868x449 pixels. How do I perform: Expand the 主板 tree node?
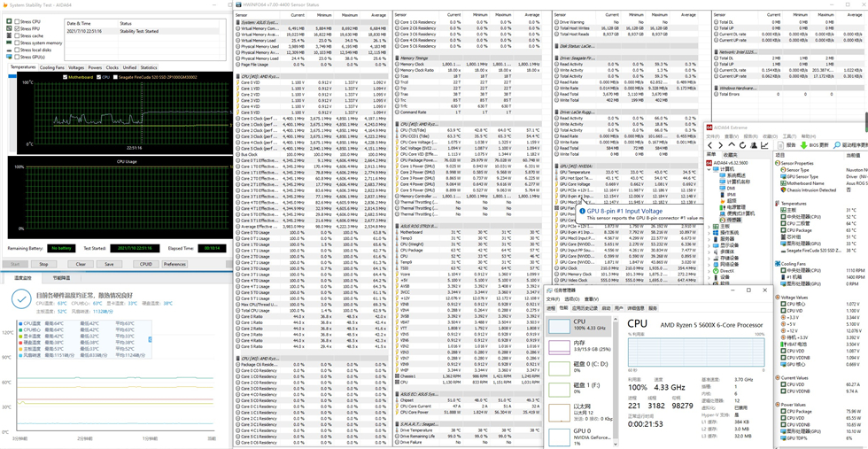(709, 227)
